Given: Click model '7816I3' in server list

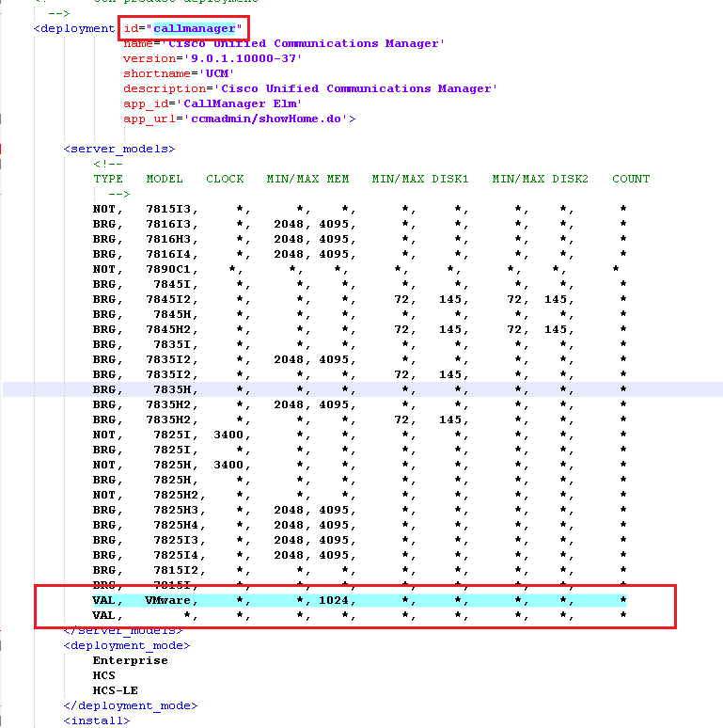Looking at the screenshot, I should (168, 224).
